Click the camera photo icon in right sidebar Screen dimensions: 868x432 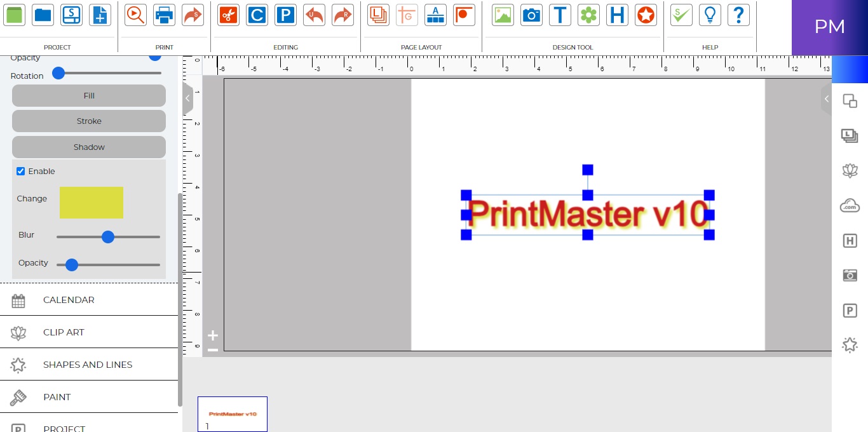point(850,275)
